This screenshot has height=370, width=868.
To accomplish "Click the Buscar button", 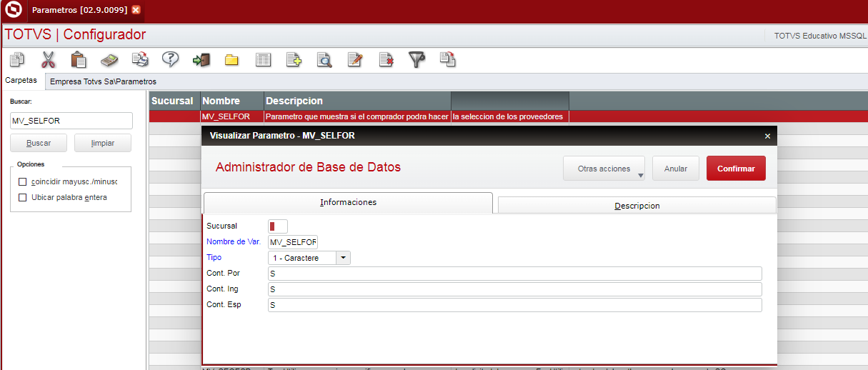I will tap(39, 143).
